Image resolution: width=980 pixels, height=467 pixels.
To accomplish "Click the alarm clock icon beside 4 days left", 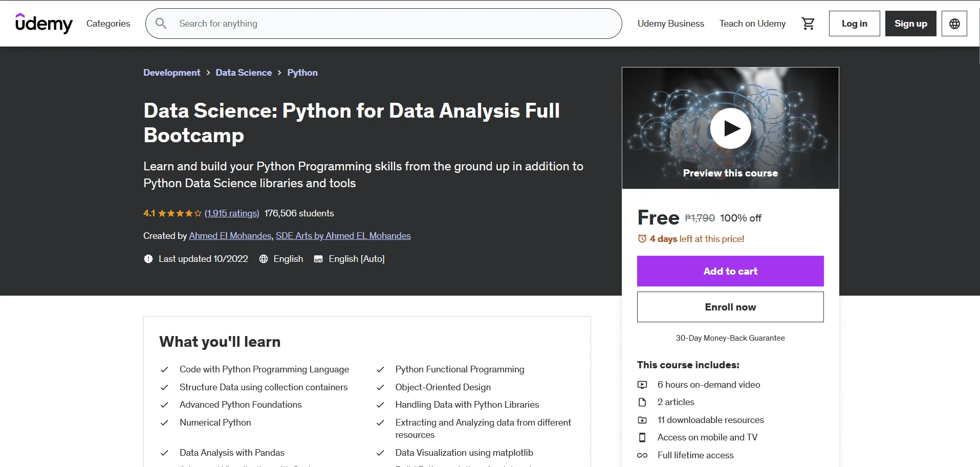I will [x=642, y=239].
